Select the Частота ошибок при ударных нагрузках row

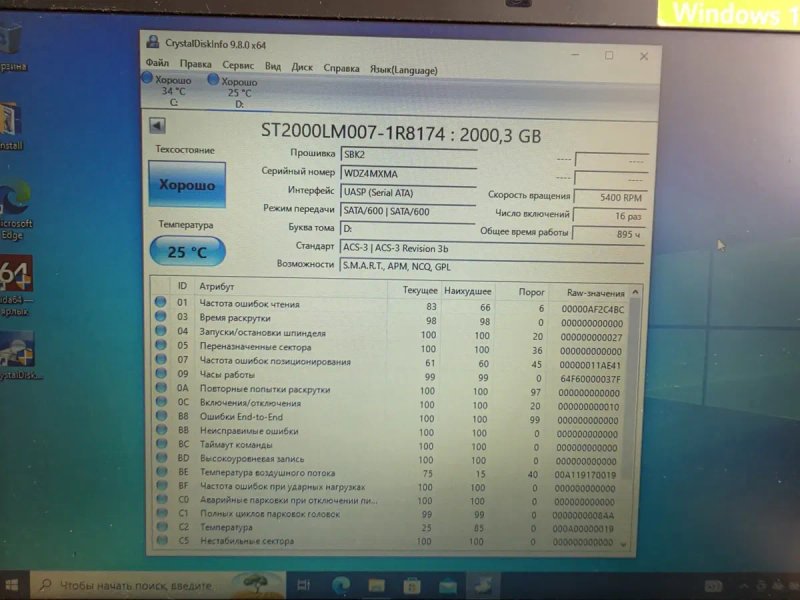tap(391, 487)
